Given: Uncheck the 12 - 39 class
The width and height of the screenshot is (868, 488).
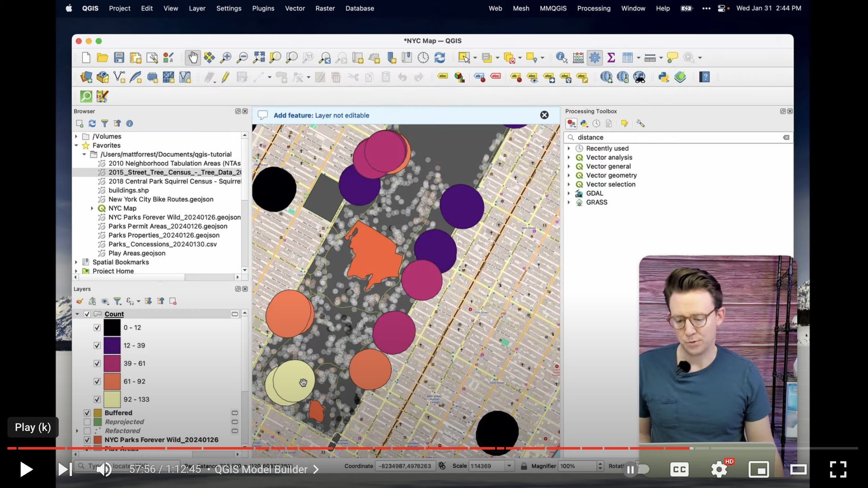Looking at the screenshot, I should (97, 345).
